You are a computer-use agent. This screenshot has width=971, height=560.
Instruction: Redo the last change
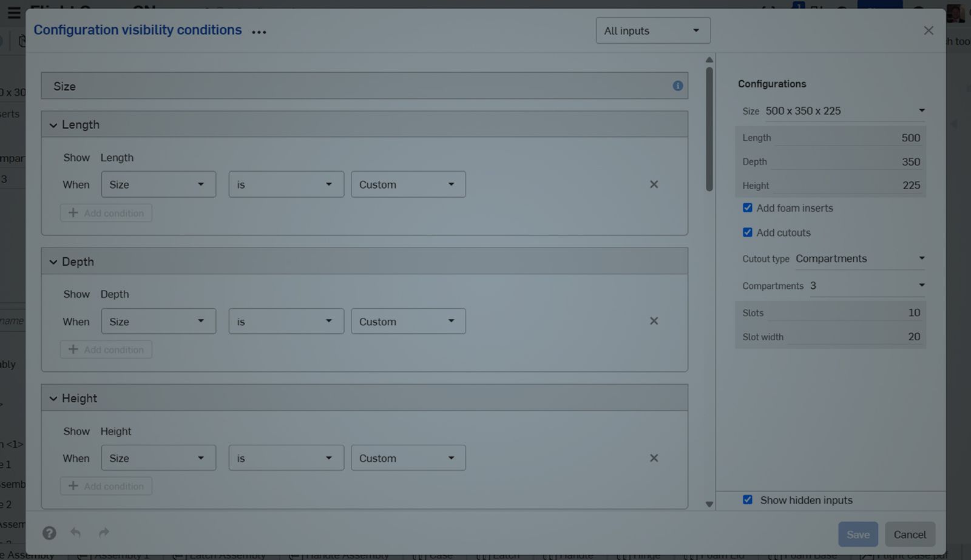click(103, 533)
